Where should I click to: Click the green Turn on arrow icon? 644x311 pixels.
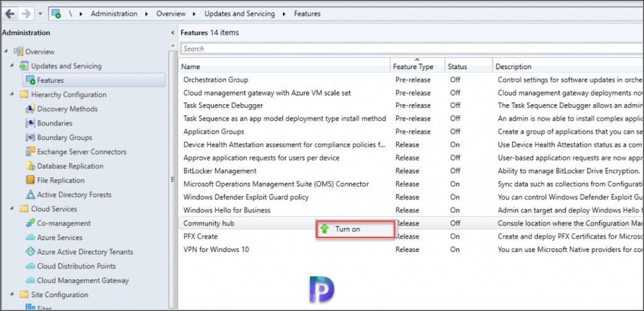pyautogui.click(x=325, y=229)
